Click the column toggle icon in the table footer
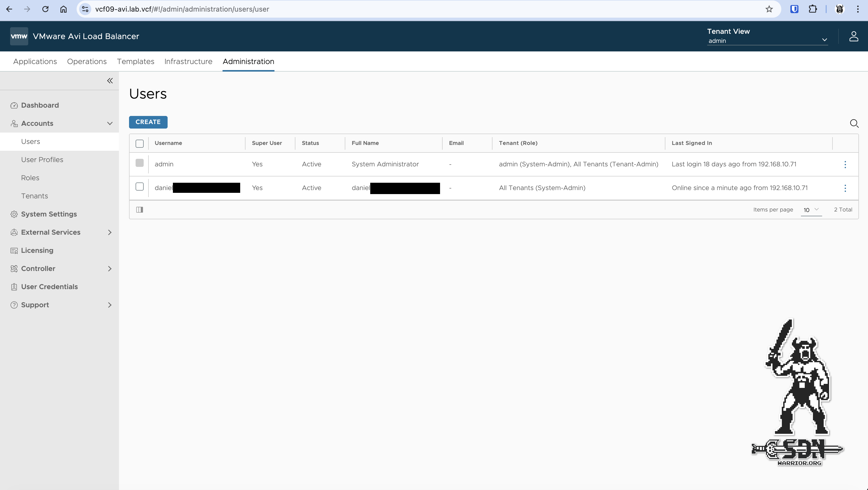868x490 pixels. (x=140, y=210)
